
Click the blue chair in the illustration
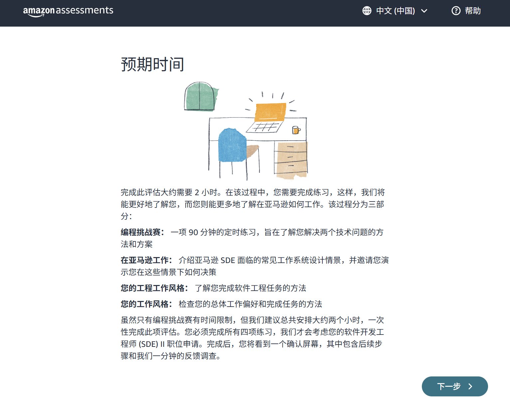(232, 146)
